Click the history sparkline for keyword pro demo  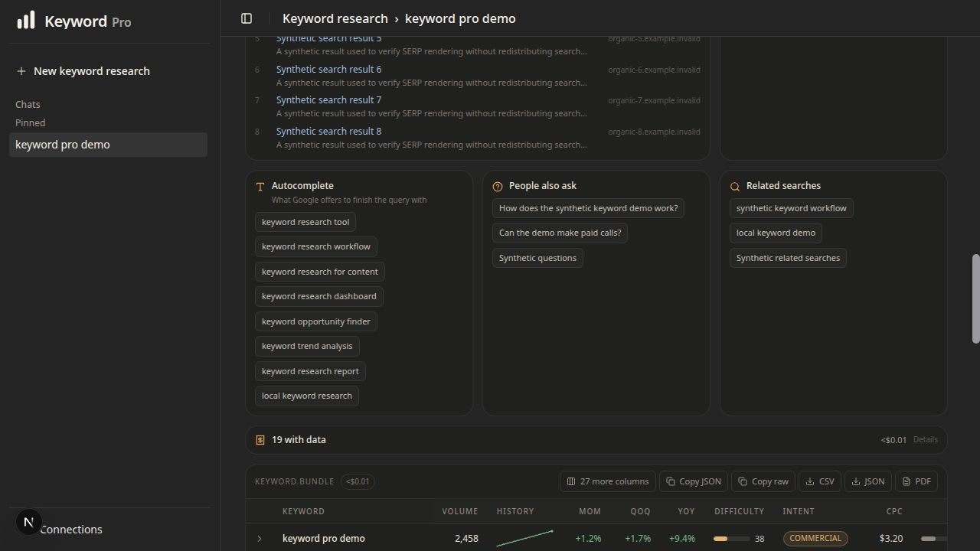point(524,538)
